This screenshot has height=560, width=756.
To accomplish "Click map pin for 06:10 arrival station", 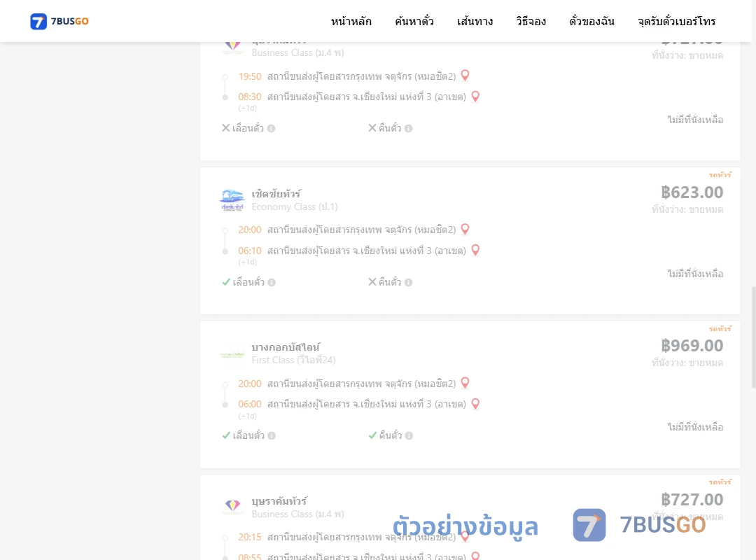I will 475,251.
